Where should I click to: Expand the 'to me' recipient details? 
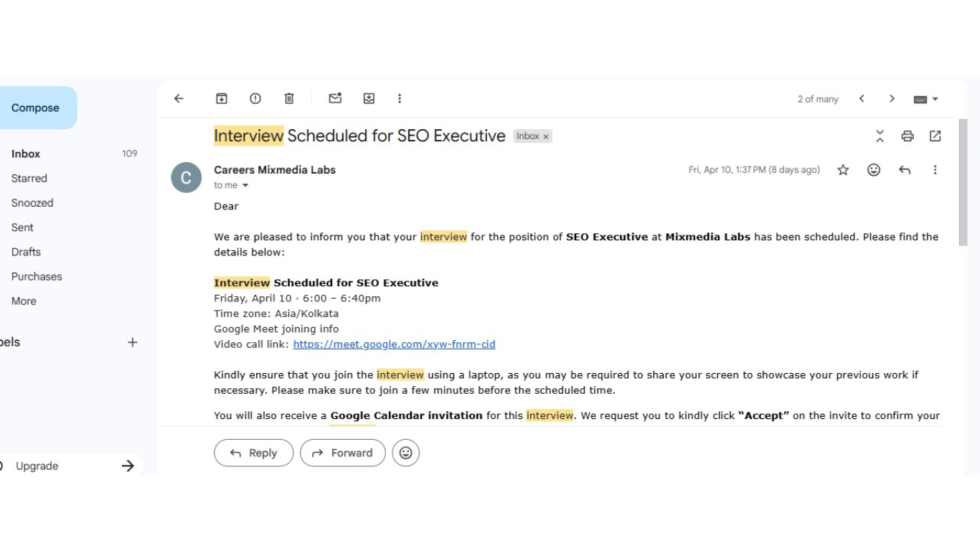245,185
